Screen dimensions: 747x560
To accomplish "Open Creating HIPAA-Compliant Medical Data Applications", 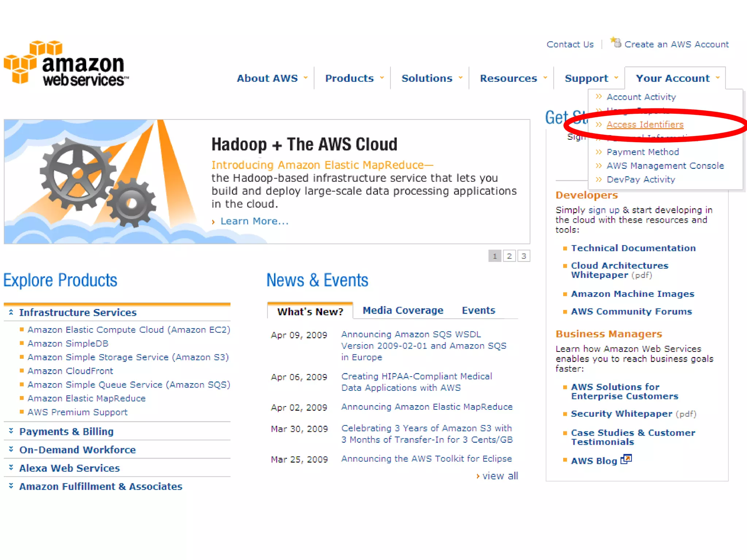I will tap(417, 382).
